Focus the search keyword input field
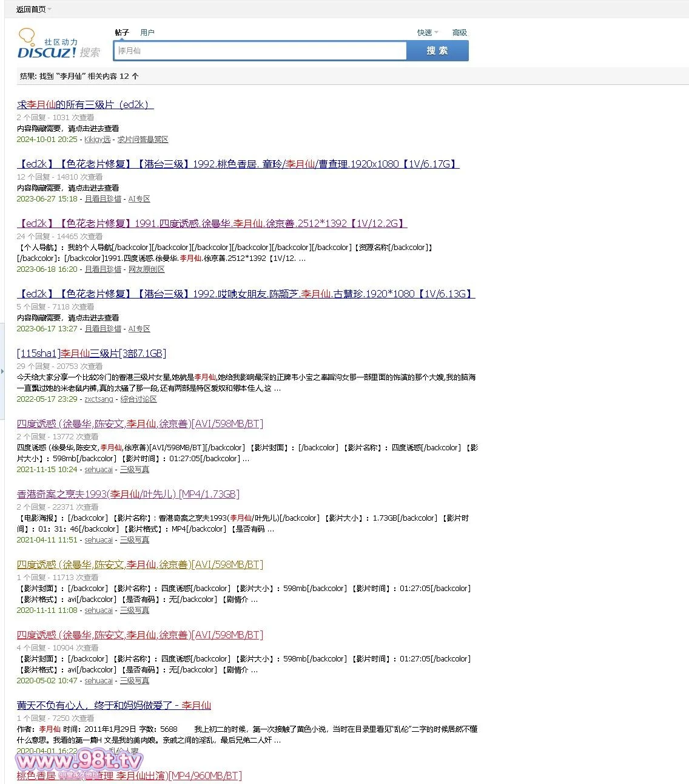 (x=260, y=51)
